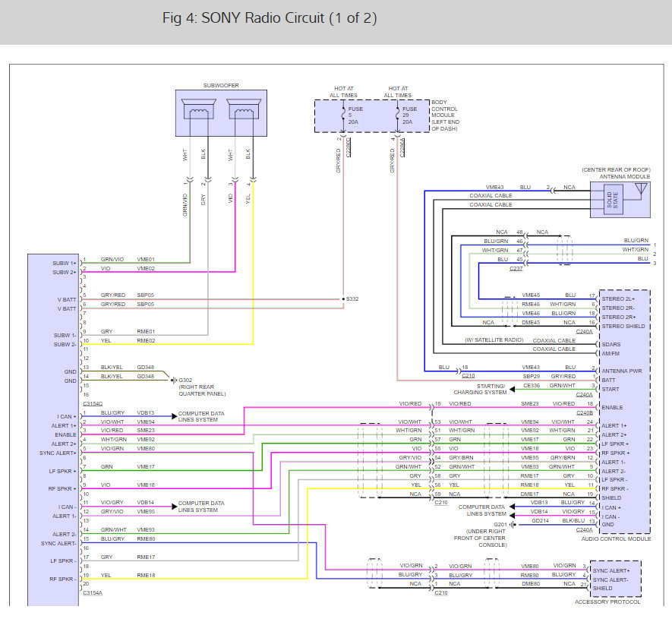The width and height of the screenshot is (672, 619).
Task: Click the G201 ground symbol
Action: pos(513,525)
